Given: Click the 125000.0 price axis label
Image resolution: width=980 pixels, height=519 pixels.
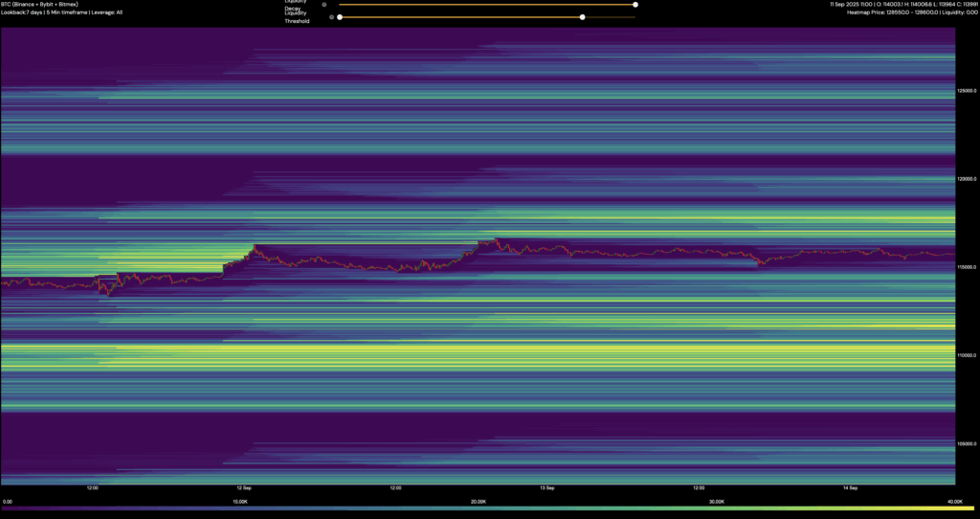Looking at the screenshot, I should pyautogui.click(x=967, y=91).
